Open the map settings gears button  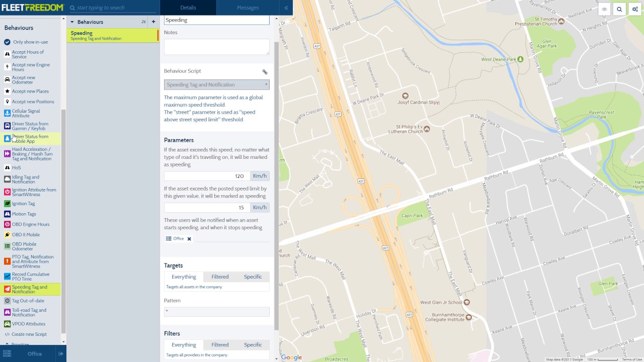(x=635, y=9)
